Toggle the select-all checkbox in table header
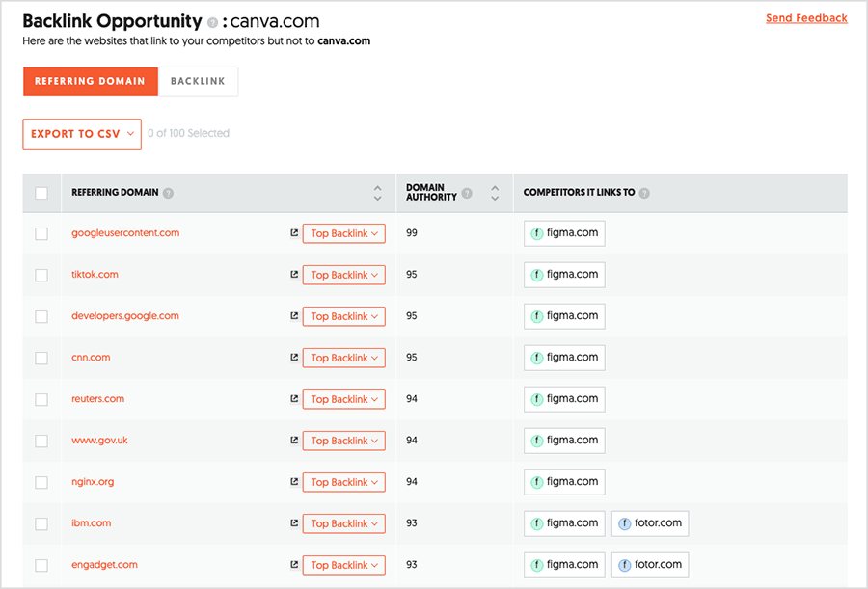The width and height of the screenshot is (868, 589). (41, 193)
